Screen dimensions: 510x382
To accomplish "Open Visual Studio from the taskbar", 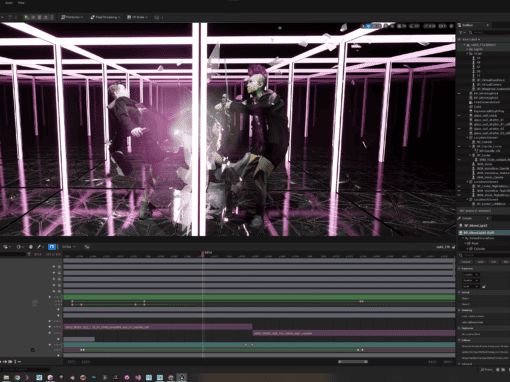I will (138, 378).
